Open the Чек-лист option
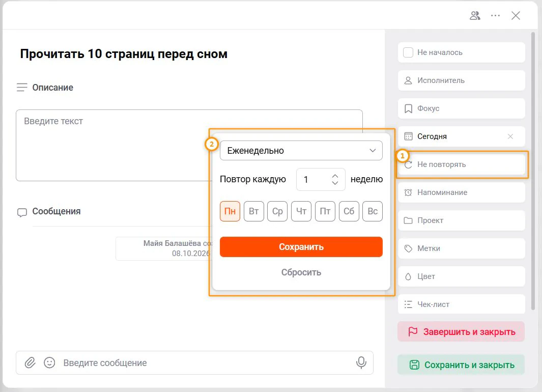Screen dimensions: 542x392 click(462, 304)
